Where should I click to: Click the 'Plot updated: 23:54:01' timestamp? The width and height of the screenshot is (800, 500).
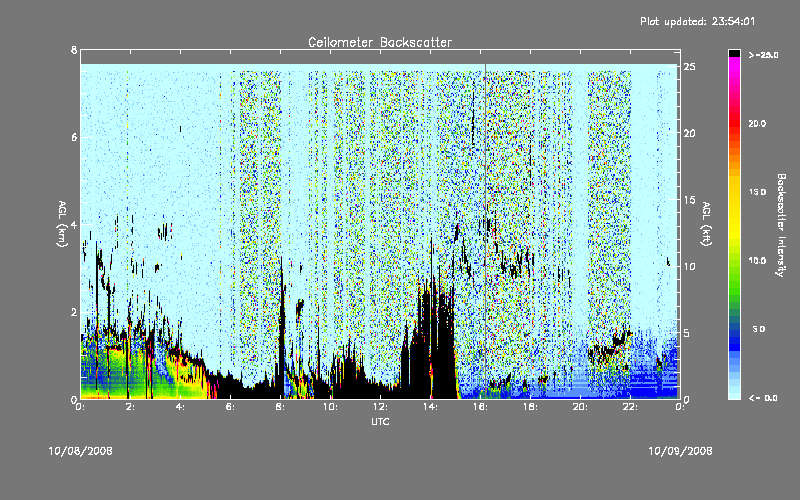click(697, 21)
